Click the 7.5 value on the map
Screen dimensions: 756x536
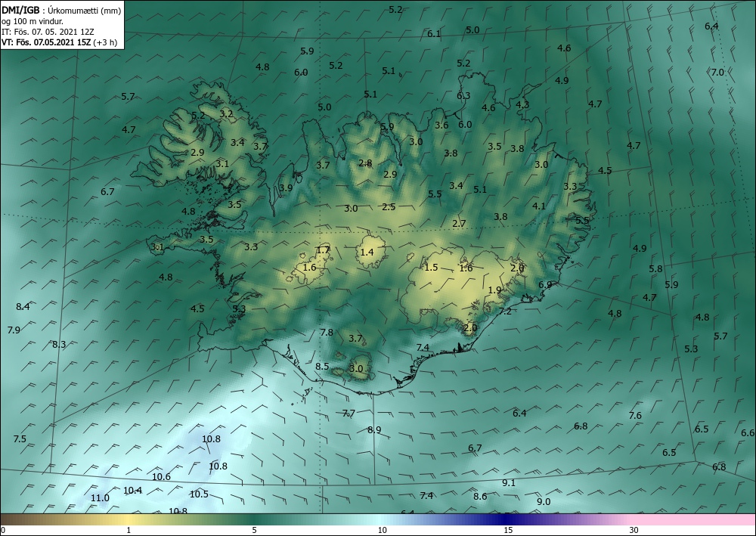click(x=20, y=438)
